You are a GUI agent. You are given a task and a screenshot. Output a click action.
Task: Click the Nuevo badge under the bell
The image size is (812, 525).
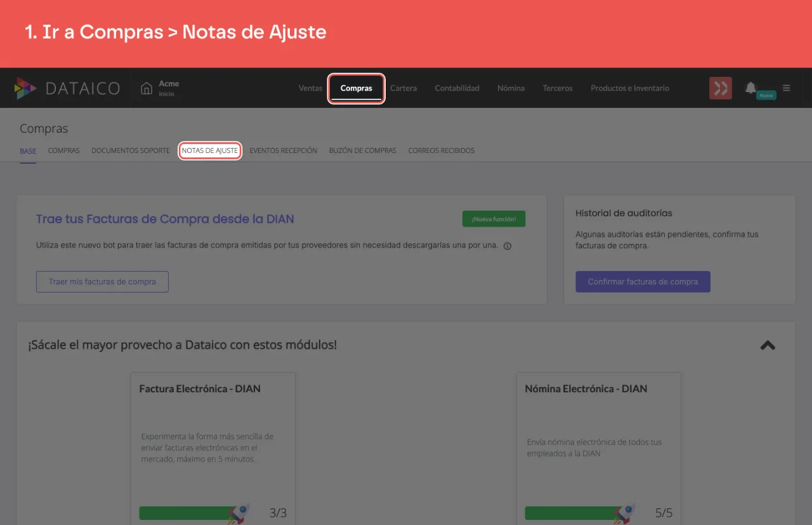(x=766, y=95)
